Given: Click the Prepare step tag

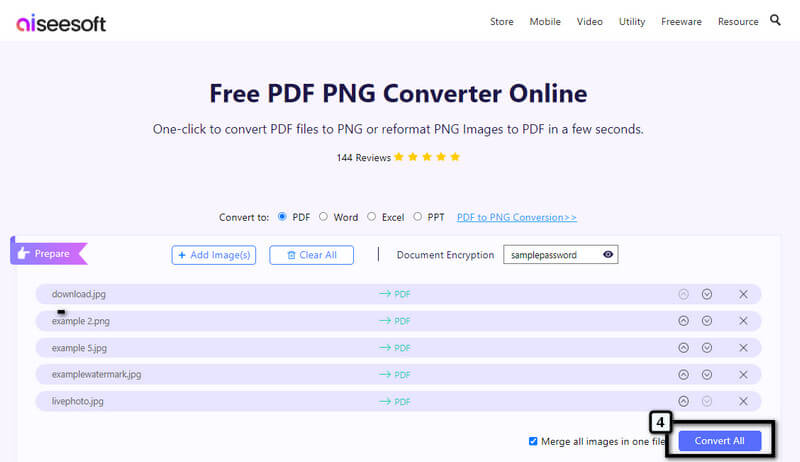Looking at the screenshot, I should point(49,253).
